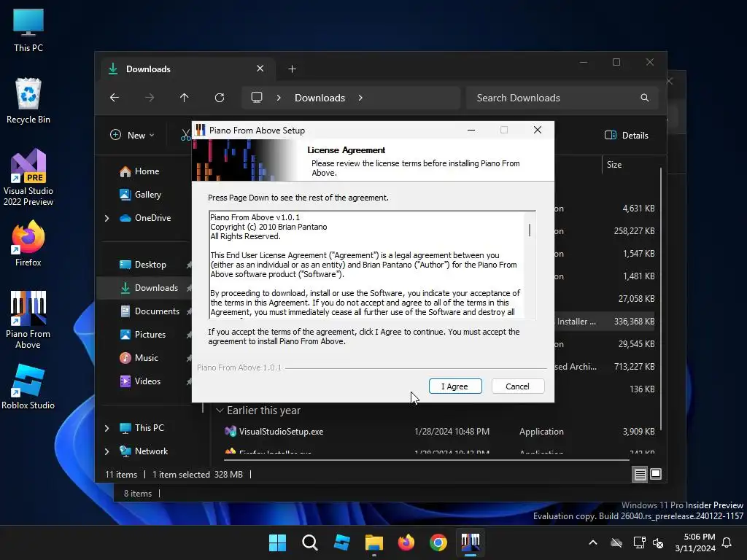Click the OneDrive cloud tray icon
Viewport: 747px width, 560px height.
[616, 542]
